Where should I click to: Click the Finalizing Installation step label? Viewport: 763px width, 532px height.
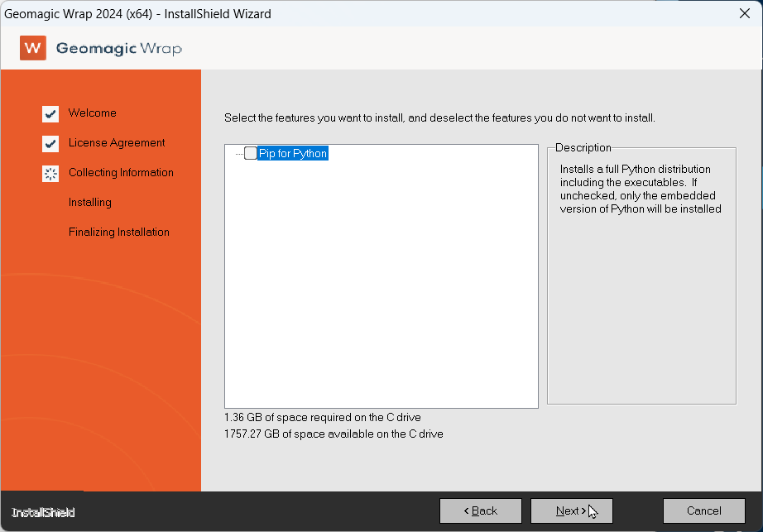point(119,232)
